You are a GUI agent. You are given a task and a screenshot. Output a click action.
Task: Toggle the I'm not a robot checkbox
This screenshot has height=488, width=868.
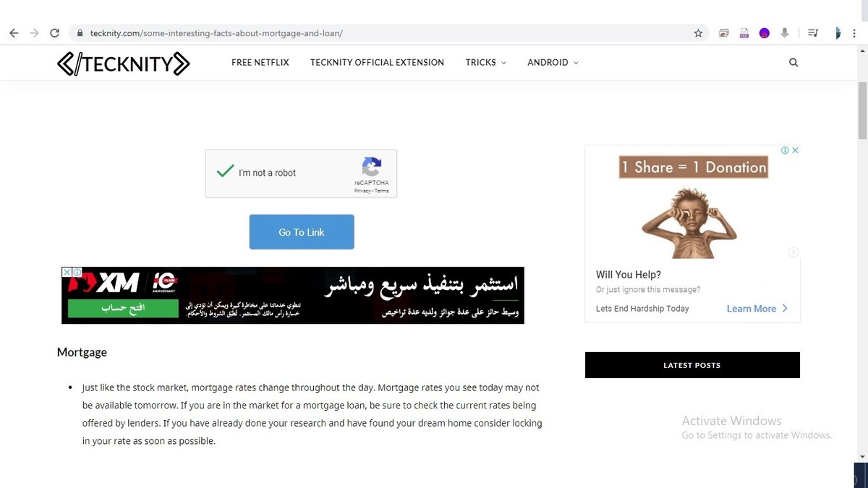pyautogui.click(x=226, y=172)
